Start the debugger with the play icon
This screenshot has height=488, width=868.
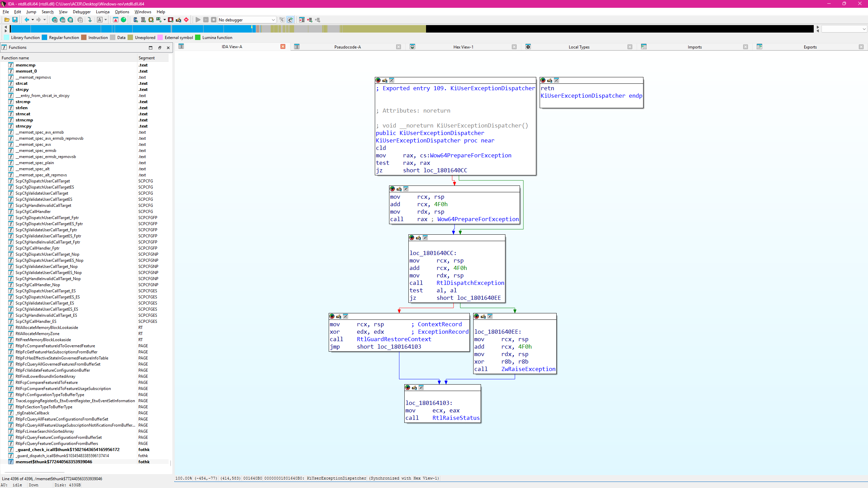tap(198, 20)
